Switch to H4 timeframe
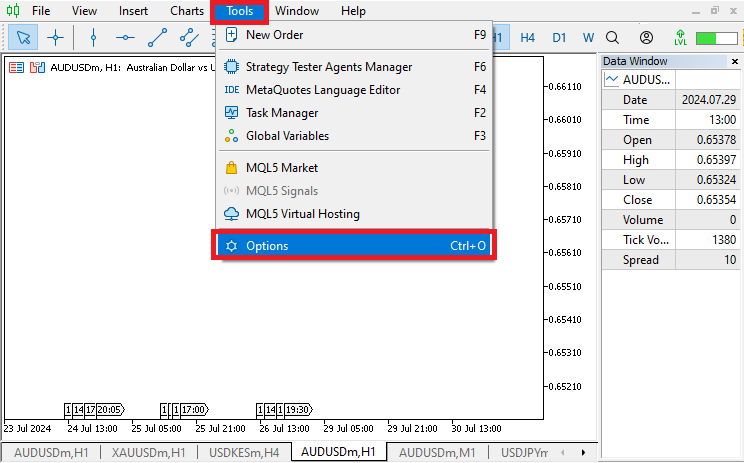 click(x=528, y=37)
